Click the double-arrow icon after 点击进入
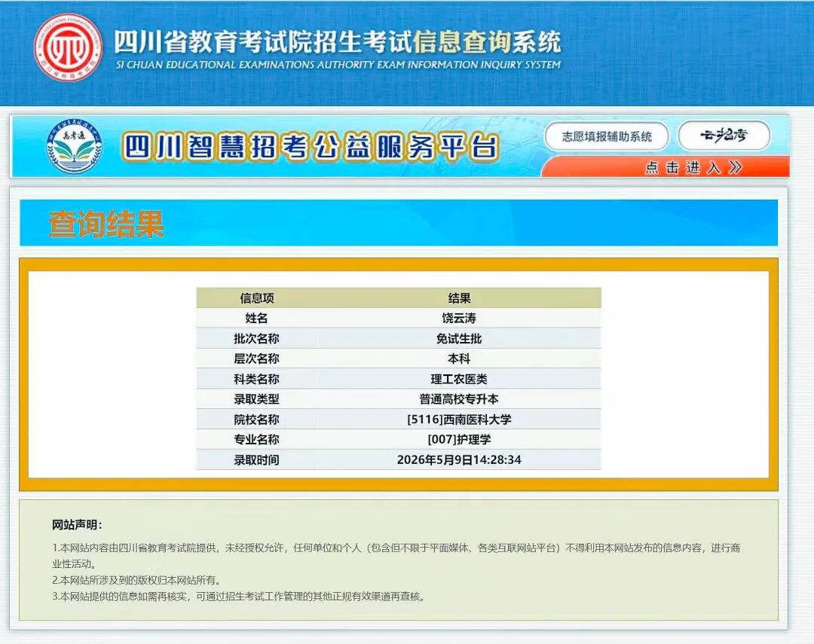Screen dimensions: 814x644 735,167
